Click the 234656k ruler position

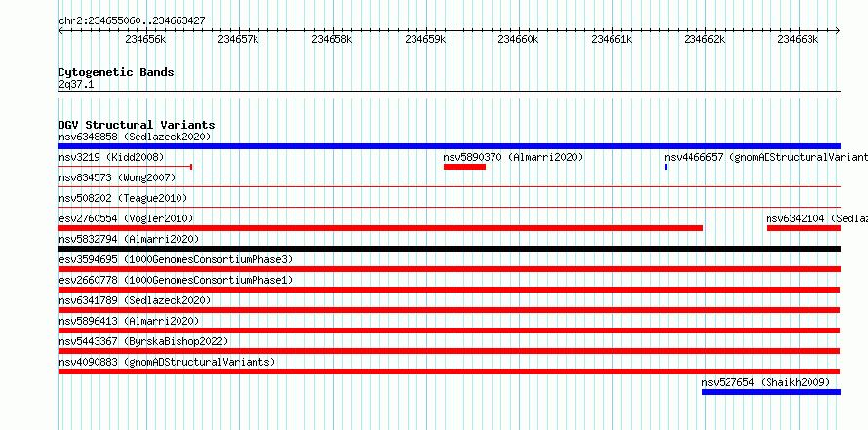tap(145, 40)
